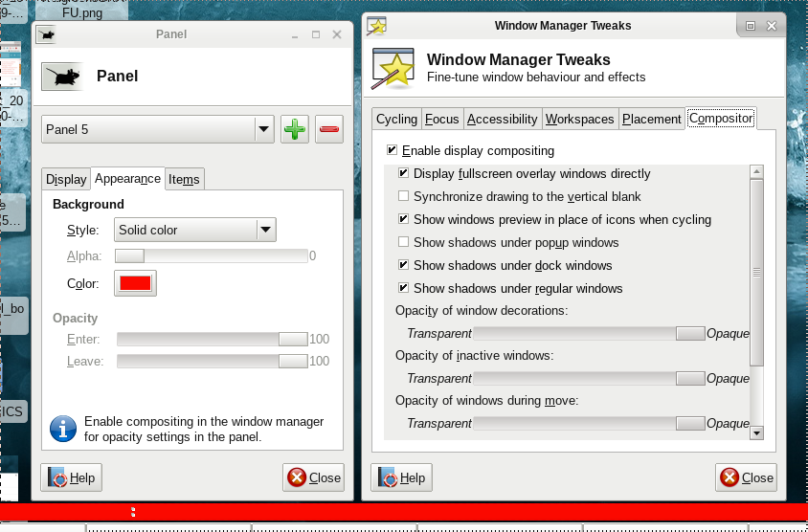The width and height of the screenshot is (808, 532).
Task: Add a new panel with the green plus icon
Action: coord(295,130)
